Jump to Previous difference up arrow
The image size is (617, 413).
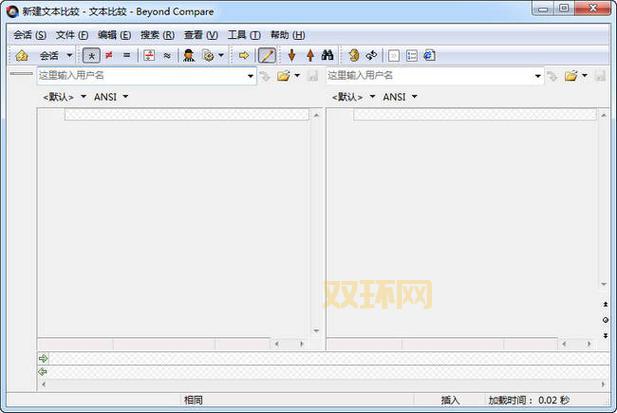pos(310,55)
